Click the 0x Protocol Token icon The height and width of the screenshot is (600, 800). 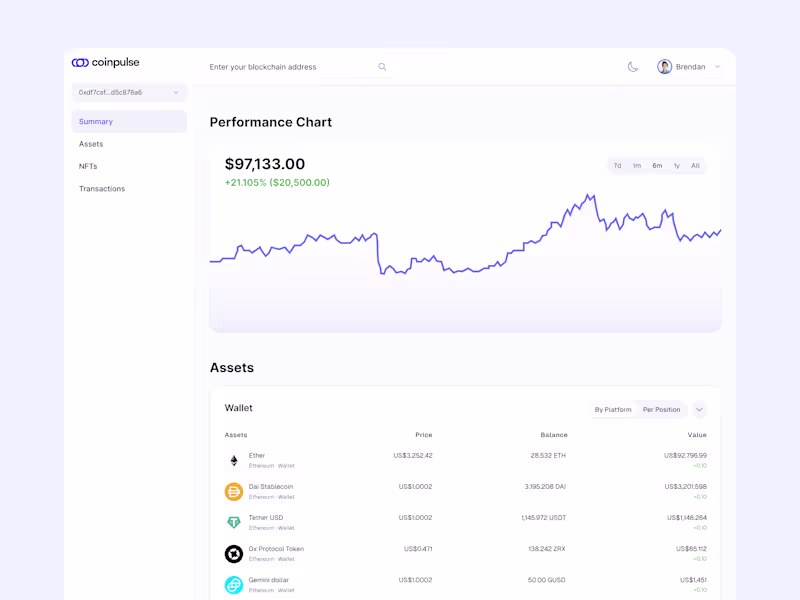[x=234, y=554]
